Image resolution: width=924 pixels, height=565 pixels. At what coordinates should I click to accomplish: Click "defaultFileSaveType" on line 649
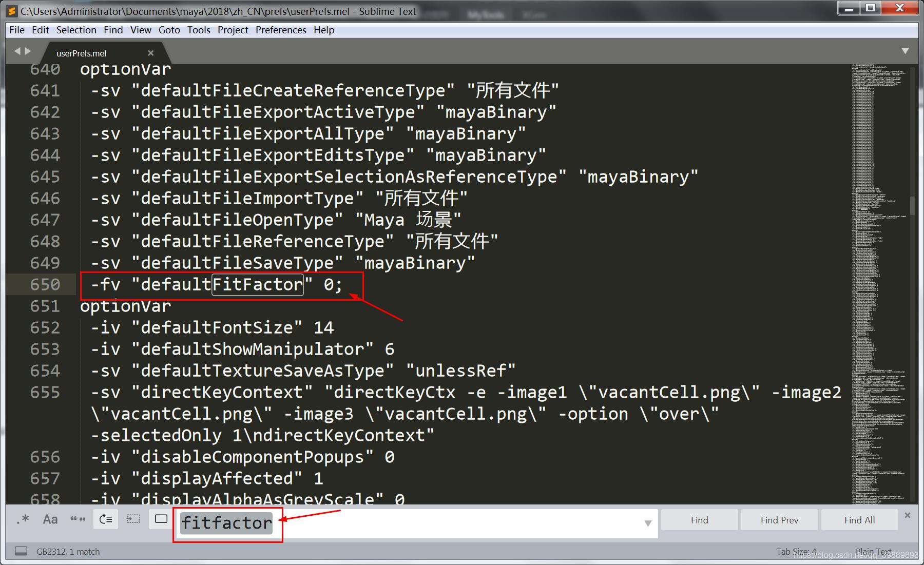click(x=237, y=263)
